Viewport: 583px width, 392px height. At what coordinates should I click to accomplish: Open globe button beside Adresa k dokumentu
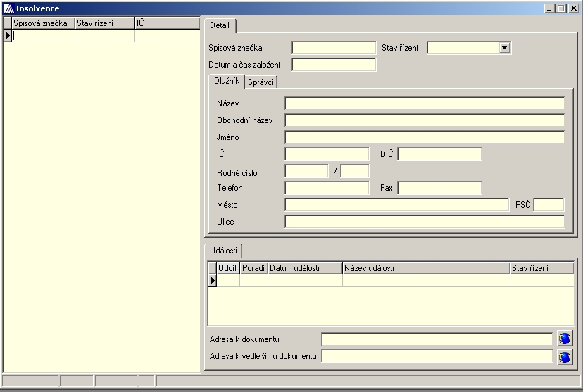pos(565,339)
